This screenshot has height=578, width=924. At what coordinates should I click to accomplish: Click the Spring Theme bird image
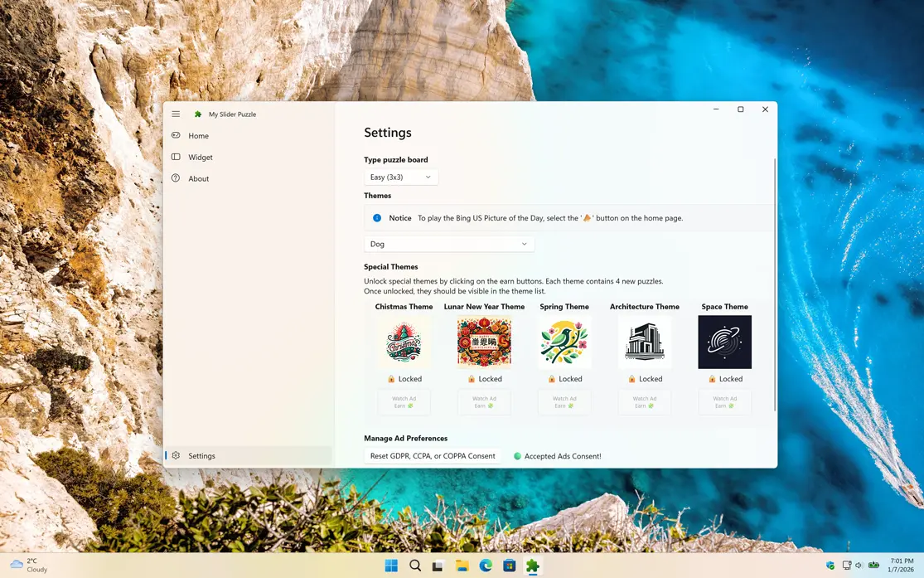564,342
